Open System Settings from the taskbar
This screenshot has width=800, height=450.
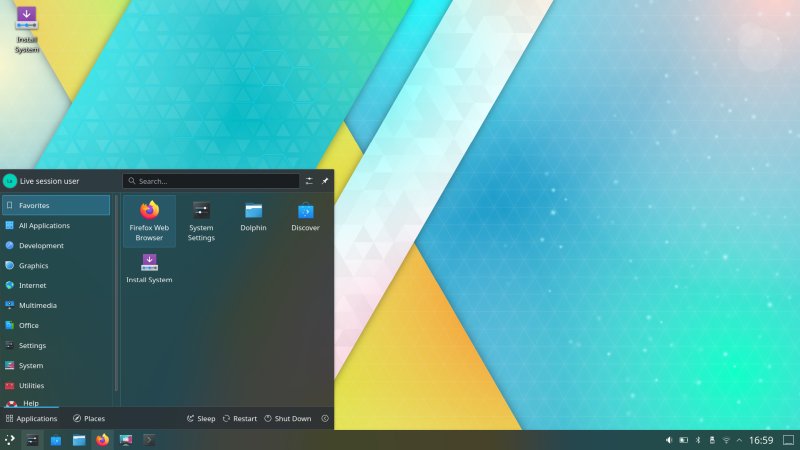coord(32,440)
